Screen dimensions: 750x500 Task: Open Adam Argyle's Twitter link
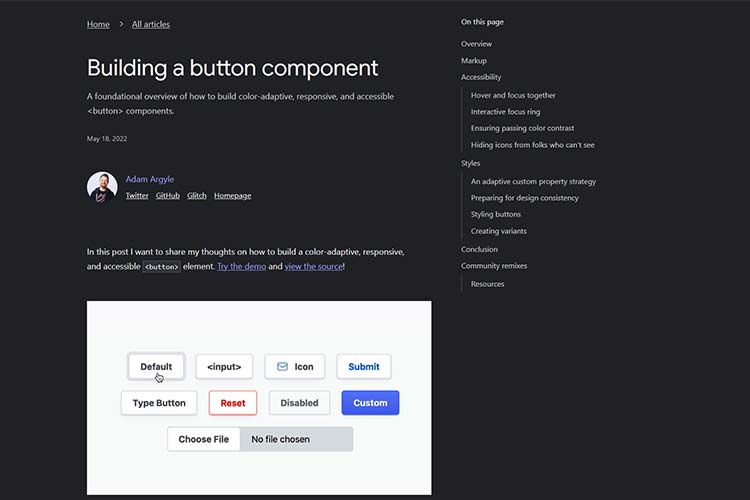pos(137,196)
